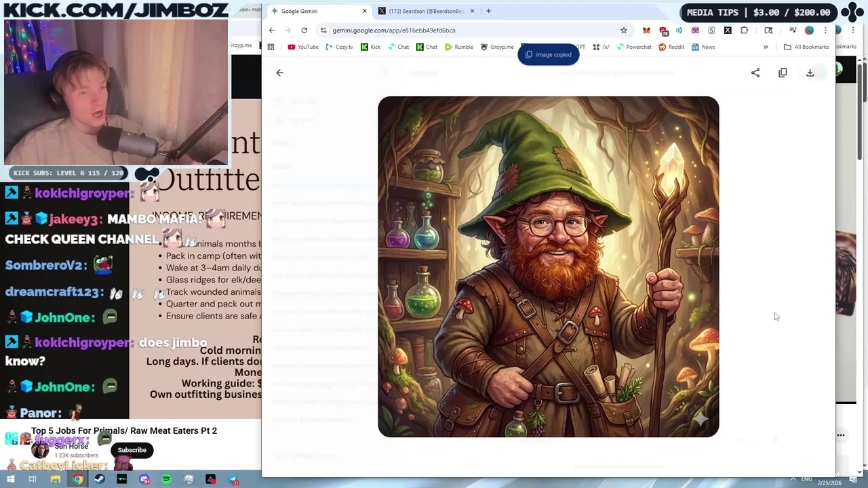Open Discord from the taskbar
Image resolution: width=868 pixels, height=488 pixels.
click(144, 480)
